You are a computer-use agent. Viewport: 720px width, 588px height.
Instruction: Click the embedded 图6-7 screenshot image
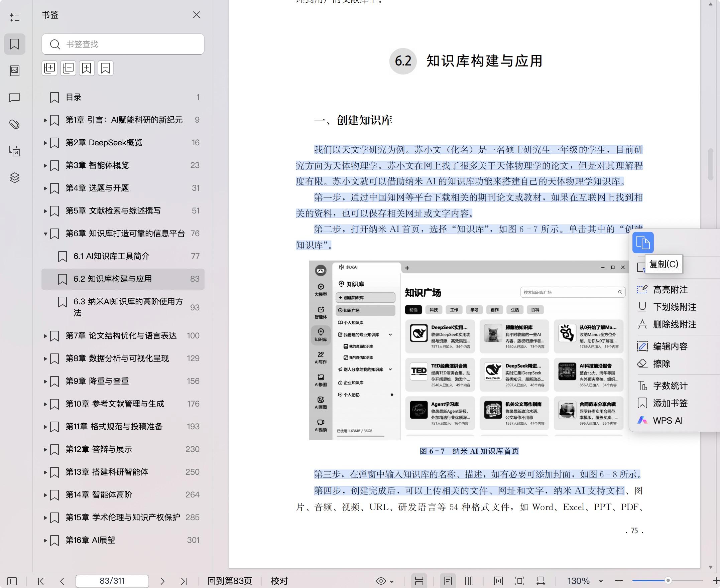[x=469, y=350]
